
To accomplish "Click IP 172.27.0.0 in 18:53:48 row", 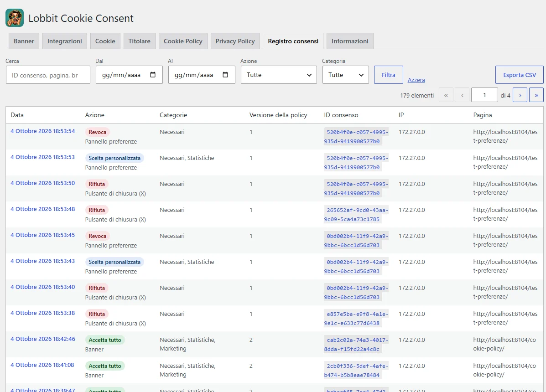I will click(412, 210).
